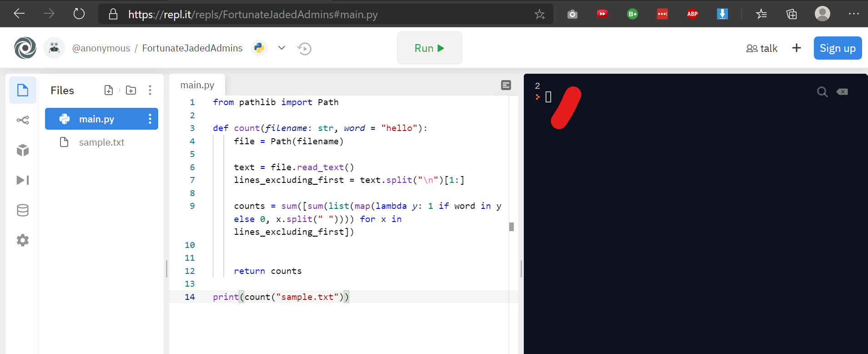The width and height of the screenshot is (868, 354).
Task: Click the add new folder icon
Action: click(x=131, y=90)
